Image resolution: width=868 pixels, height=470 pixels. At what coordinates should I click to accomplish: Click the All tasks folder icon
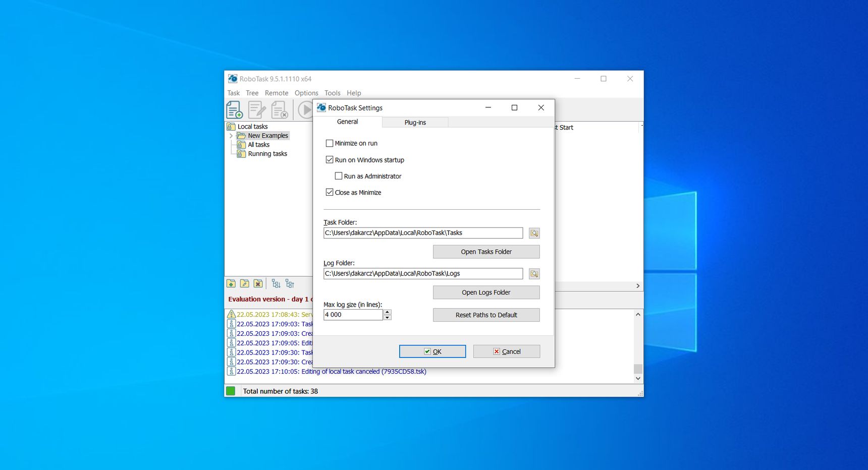tap(242, 145)
